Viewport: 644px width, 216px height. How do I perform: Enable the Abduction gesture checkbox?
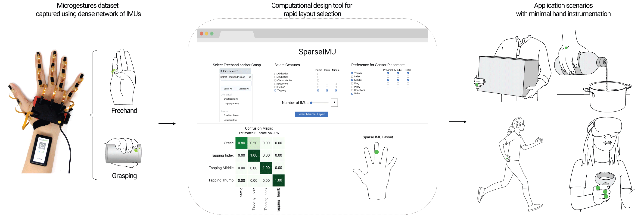pos(276,74)
